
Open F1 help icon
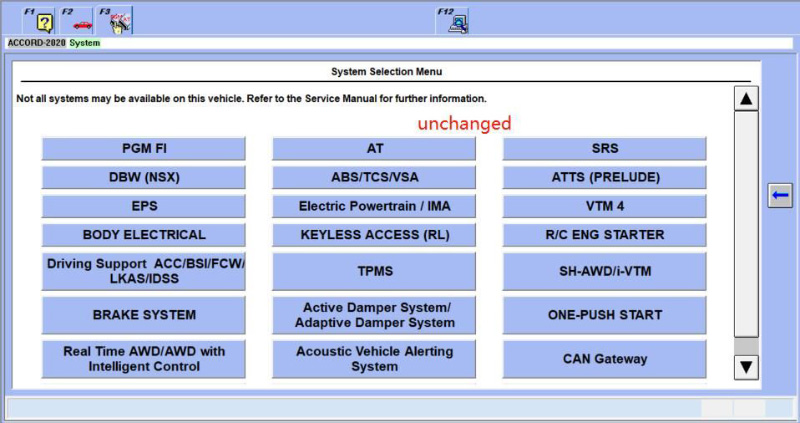(x=38, y=21)
